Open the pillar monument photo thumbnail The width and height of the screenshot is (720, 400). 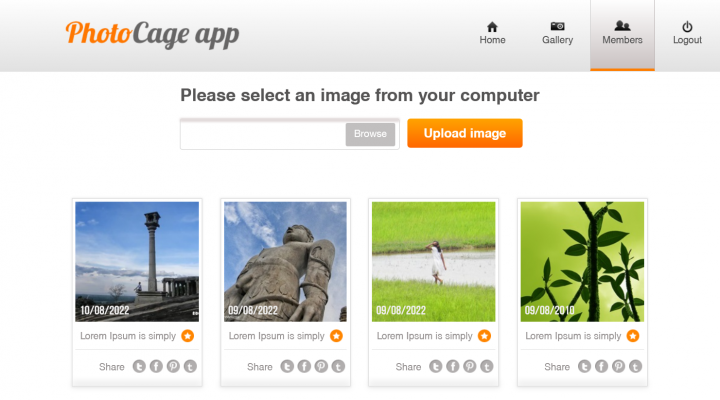(137, 261)
